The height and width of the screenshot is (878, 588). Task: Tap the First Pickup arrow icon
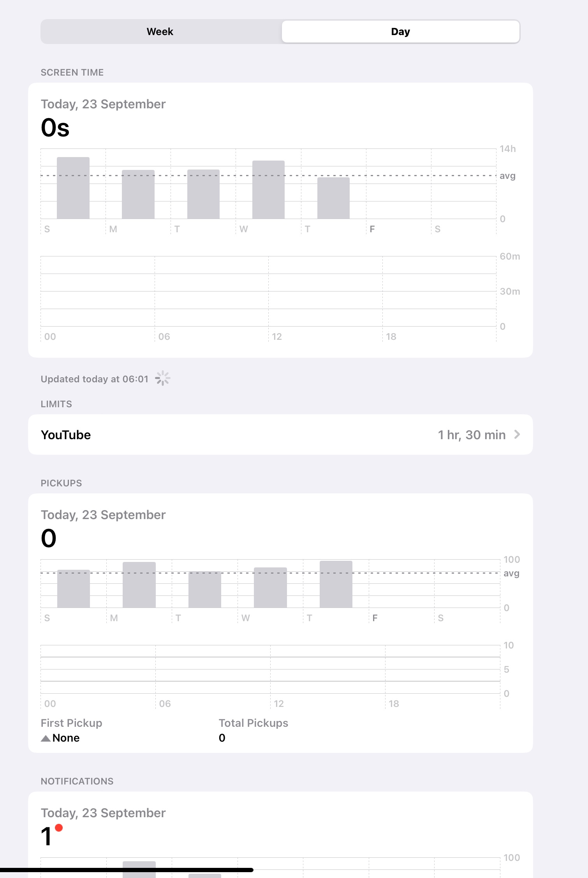point(46,738)
